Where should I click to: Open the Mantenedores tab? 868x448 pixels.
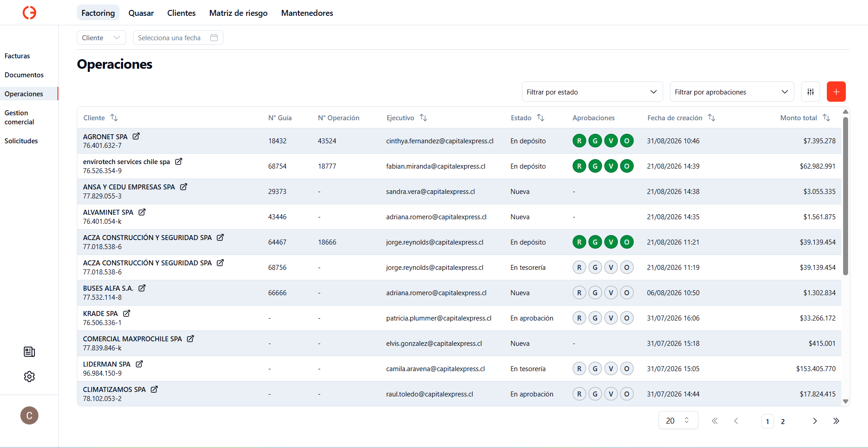coord(307,13)
